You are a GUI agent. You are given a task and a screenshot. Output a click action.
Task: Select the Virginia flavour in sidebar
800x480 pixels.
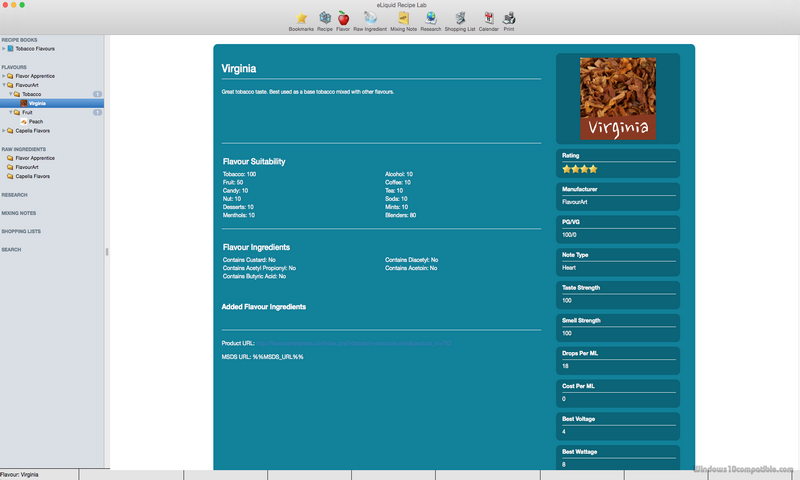(37, 103)
